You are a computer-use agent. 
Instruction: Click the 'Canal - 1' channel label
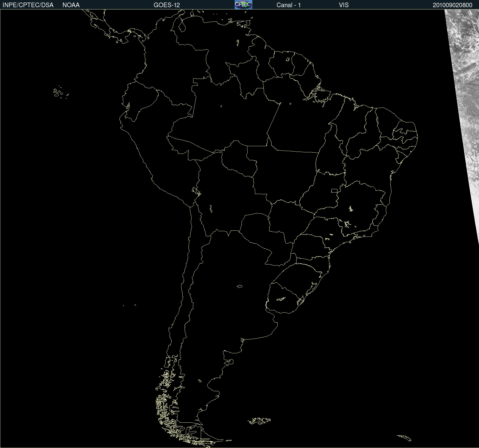pos(289,5)
